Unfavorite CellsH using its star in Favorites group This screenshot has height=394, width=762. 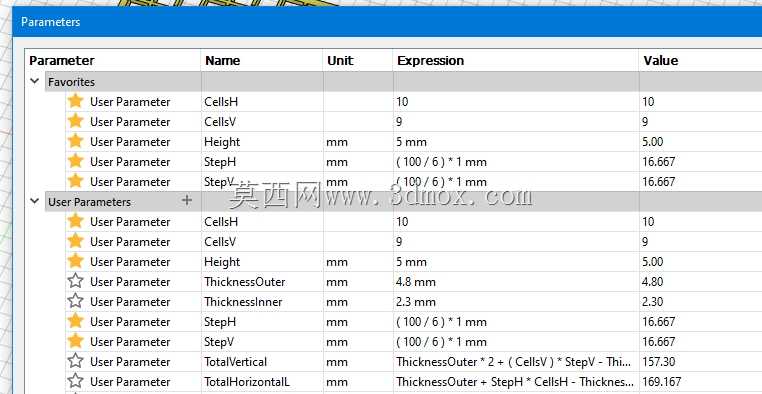75,101
